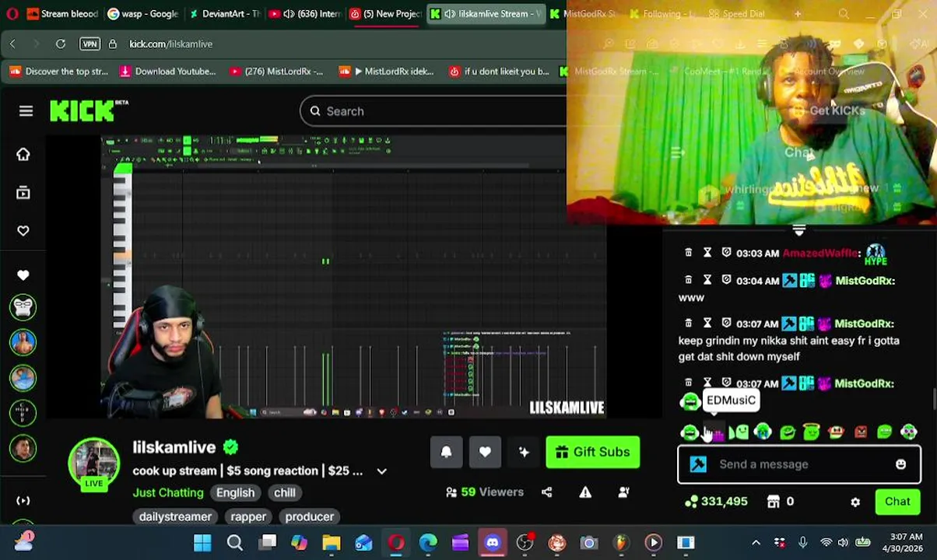Click the moderator hammer icon in chat input
937x560 pixels.
pos(698,464)
